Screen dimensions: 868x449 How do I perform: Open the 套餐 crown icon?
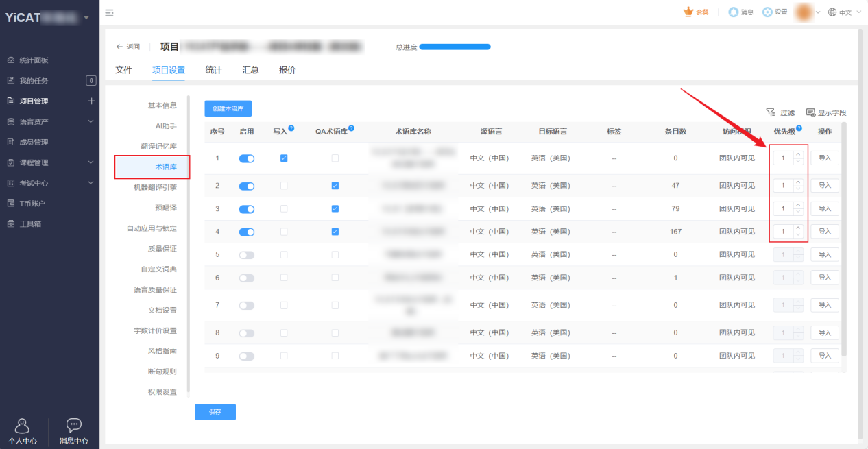coord(696,12)
